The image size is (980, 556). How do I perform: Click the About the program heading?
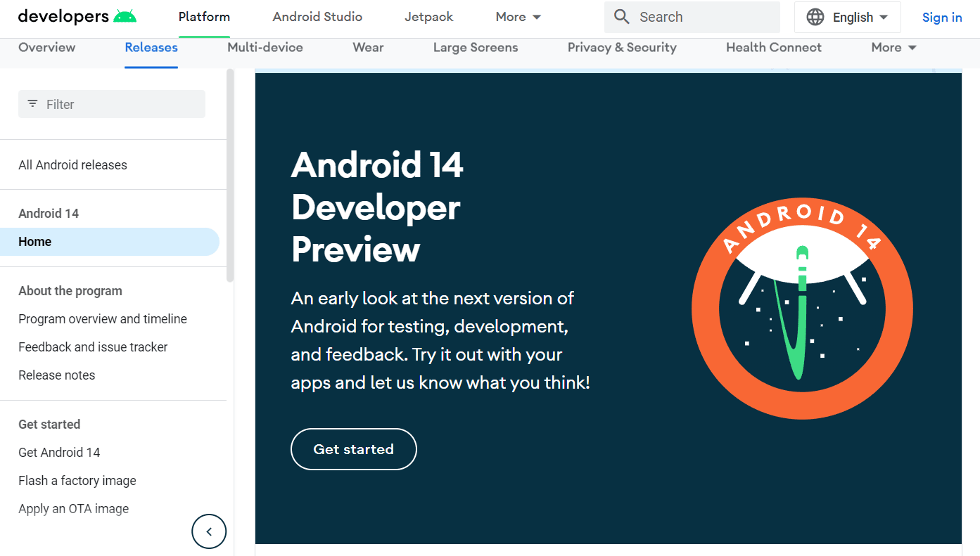tap(70, 291)
